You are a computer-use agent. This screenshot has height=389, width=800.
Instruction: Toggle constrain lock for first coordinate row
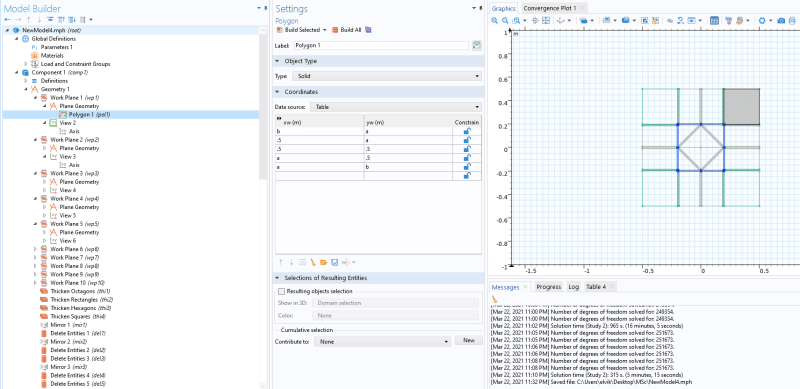tap(467, 131)
